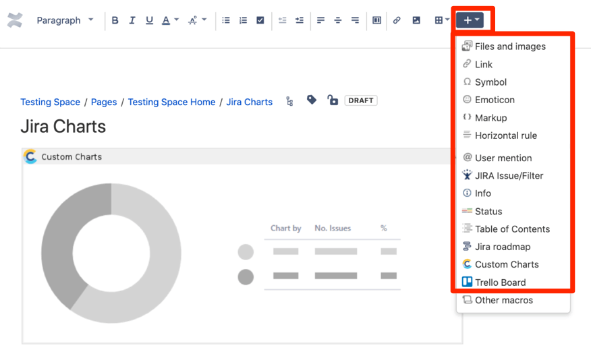This screenshot has height=364, width=591.
Task: Click the page location tree icon
Action: 289,101
